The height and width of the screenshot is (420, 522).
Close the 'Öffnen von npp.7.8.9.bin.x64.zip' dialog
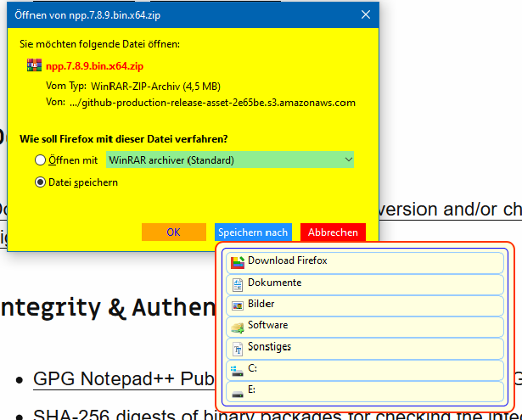[366, 14]
